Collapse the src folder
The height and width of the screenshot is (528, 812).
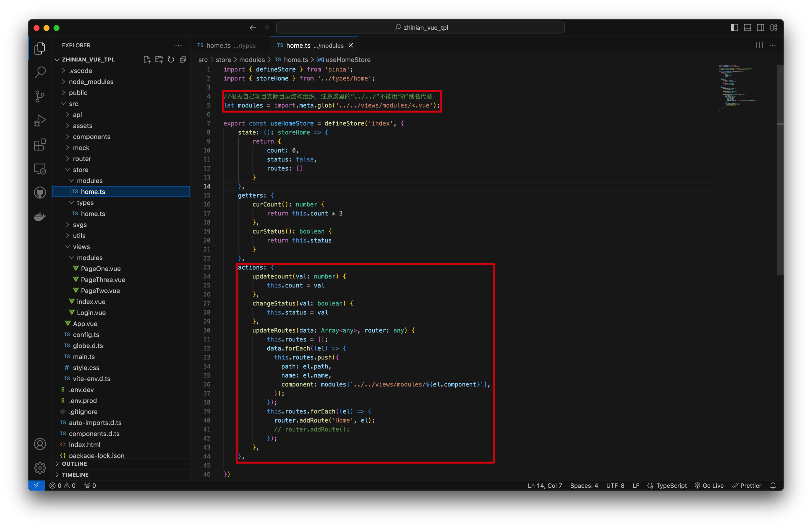(x=121, y=104)
